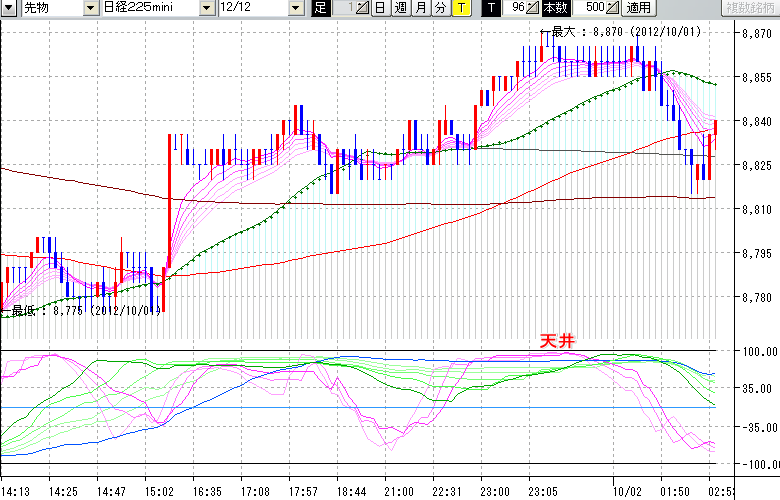Click the black 本数 label icon
The height and width of the screenshot is (500, 780).
(x=560, y=8)
